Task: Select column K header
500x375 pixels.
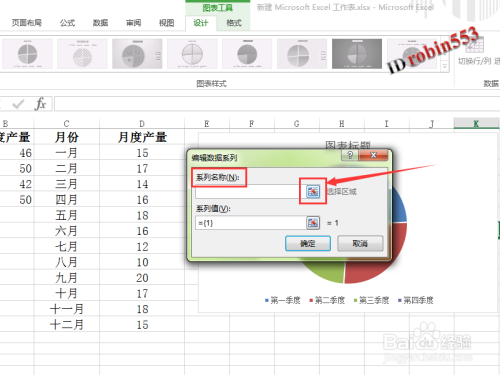Action: tap(476, 124)
